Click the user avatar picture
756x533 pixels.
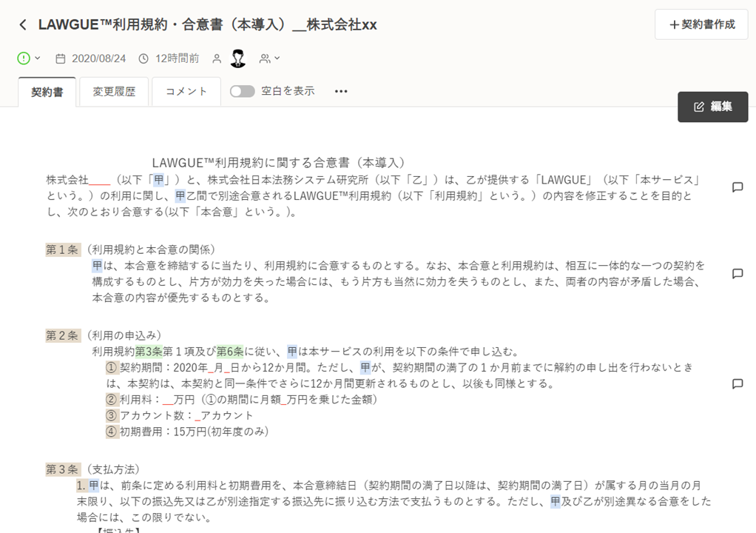[x=237, y=58]
